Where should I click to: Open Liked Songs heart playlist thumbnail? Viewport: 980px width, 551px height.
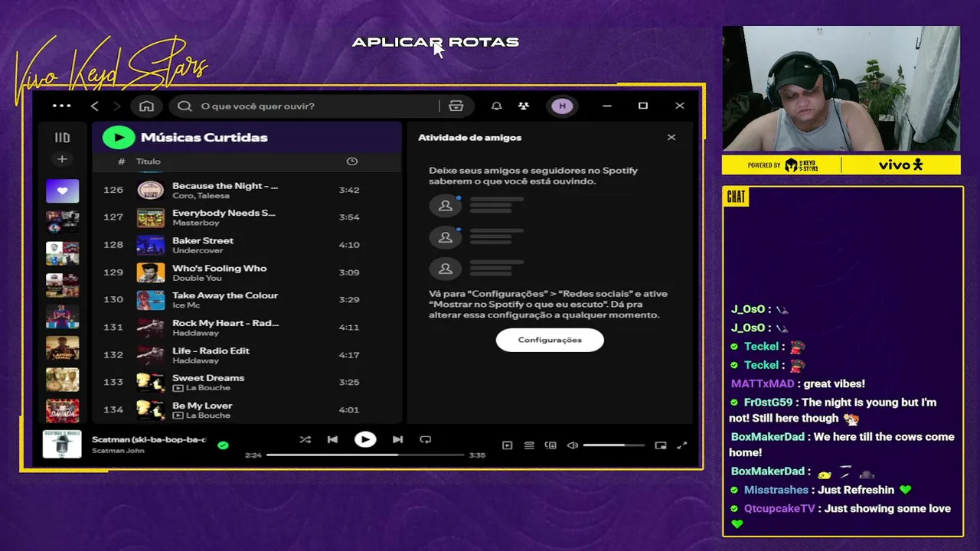click(x=62, y=191)
